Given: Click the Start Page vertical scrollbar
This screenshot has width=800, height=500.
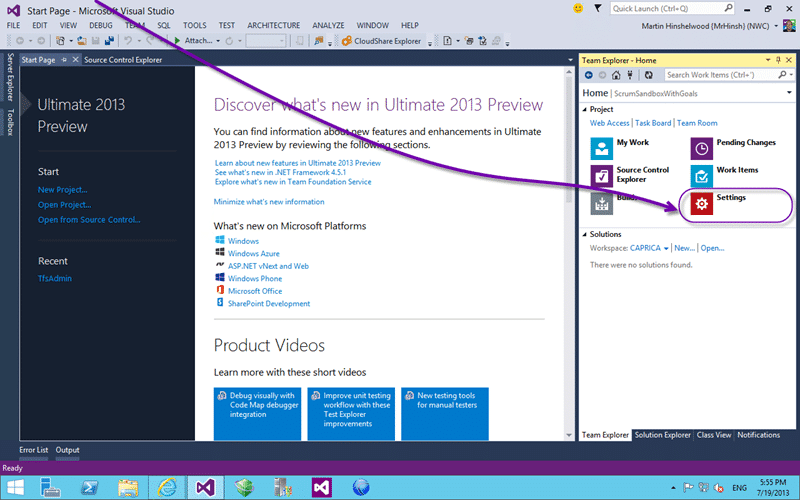Looking at the screenshot, I should click(569, 254).
